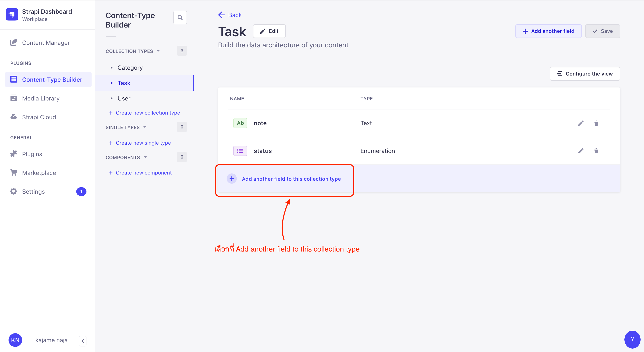Image resolution: width=644 pixels, height=352 pixels.
Task: Click the enumeration list icon for status
Action: pos(240,151)
